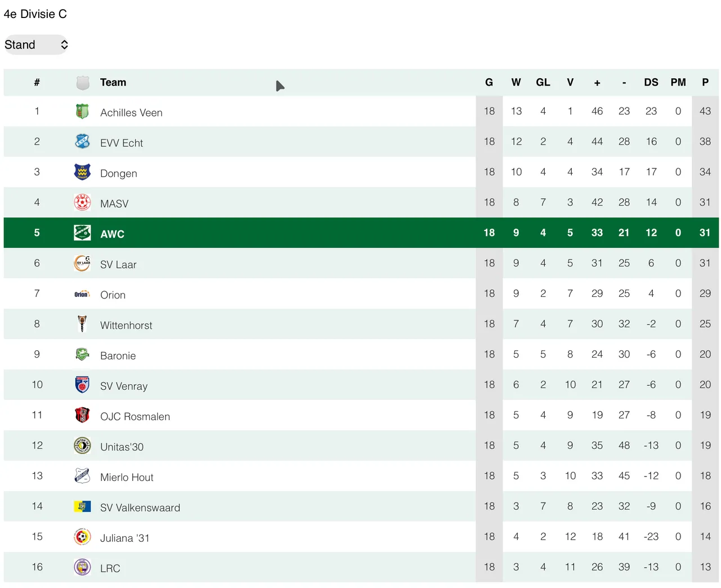Open the Baronie team link

coord(118,356)
